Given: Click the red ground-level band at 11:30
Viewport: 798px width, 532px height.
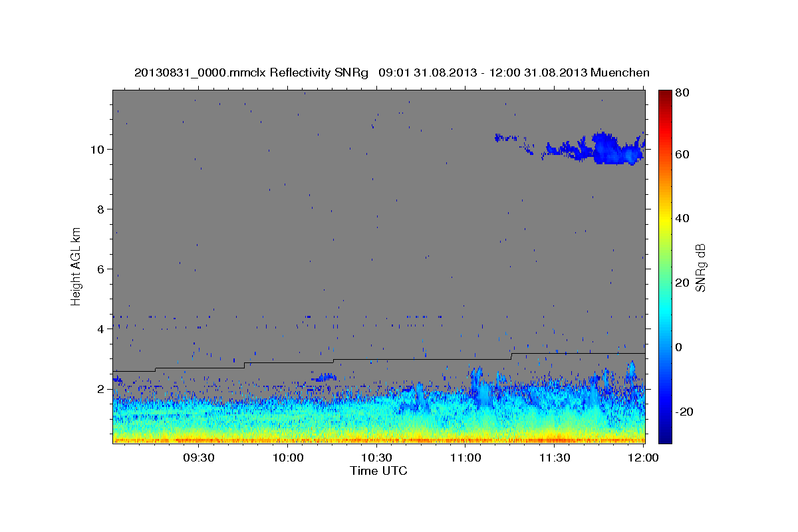Looking at the screenshot, I should tap(554, 440).
